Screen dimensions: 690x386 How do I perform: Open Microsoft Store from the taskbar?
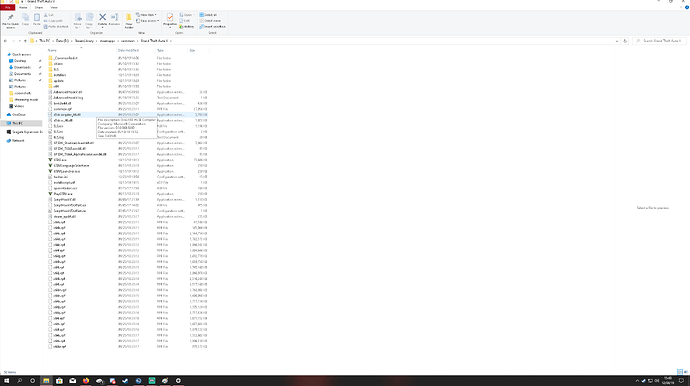tap(59, 381)
